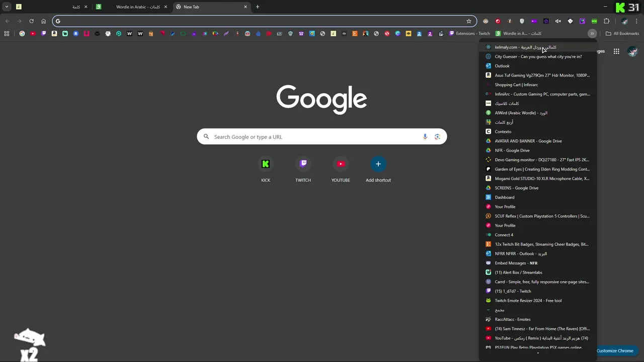
Task: Click the dice extension icon
Action: click(570, 21)
